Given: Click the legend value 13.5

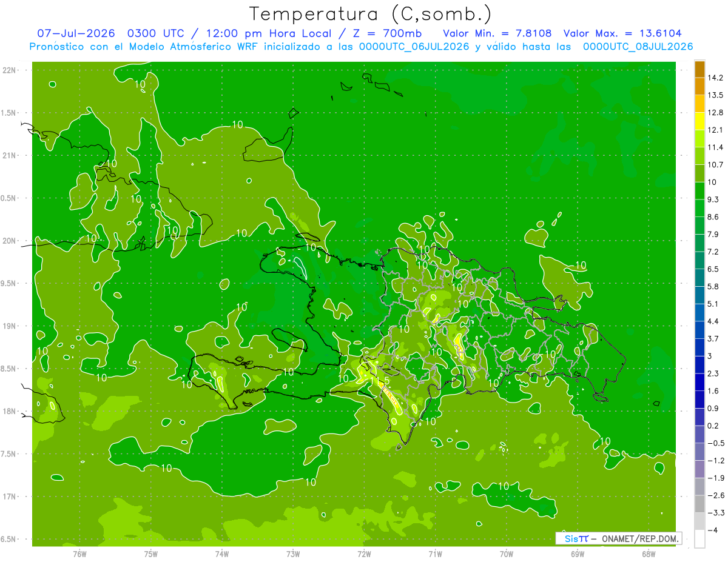Looking at the screenshot, I should (716, 95).
